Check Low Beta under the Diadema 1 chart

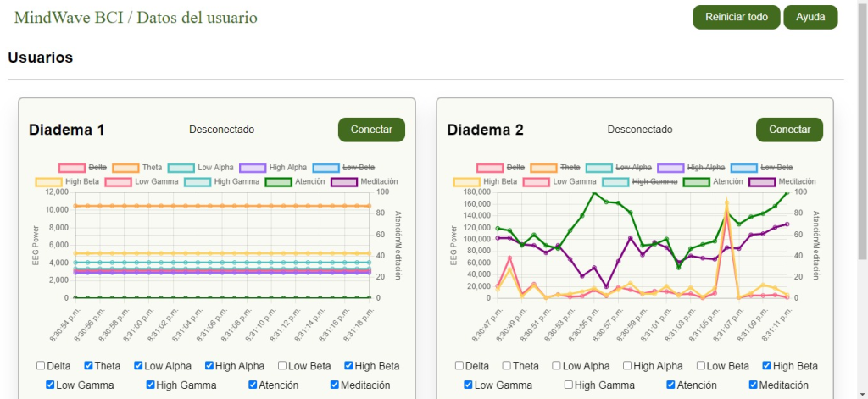(283, 366)
